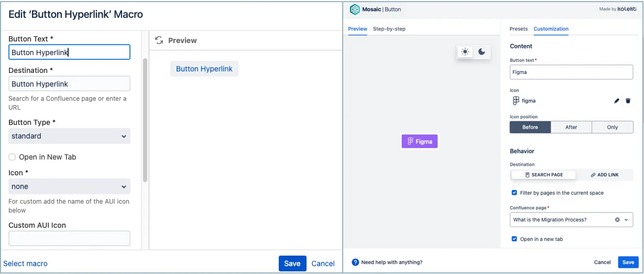Click the Select macro link

tap(25, 264)
